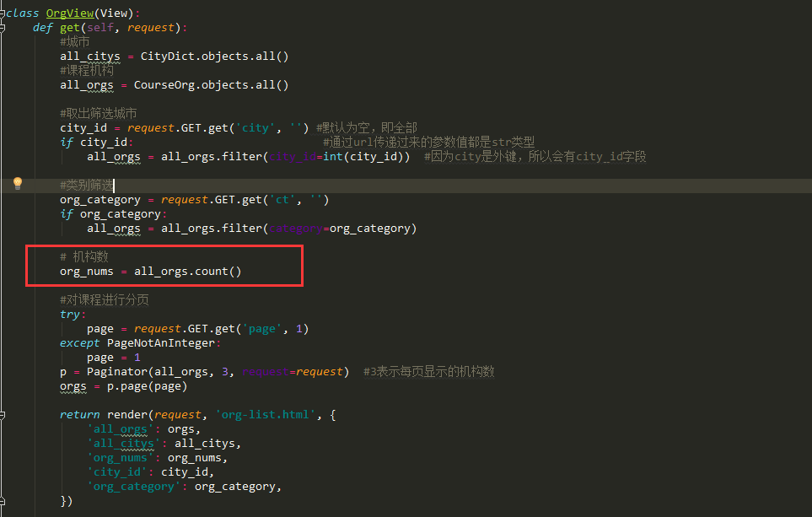Click the # 机构数 comment

(x=83, y=257)
